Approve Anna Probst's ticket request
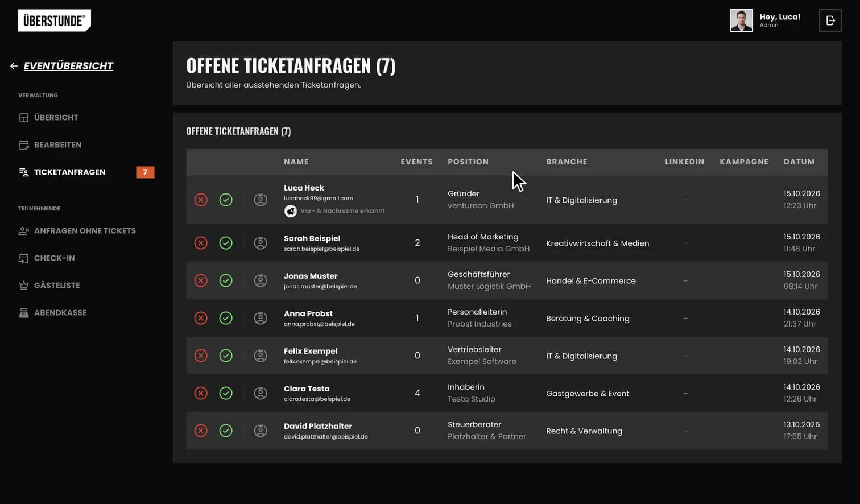 pyautogui.click(x=226, y=318)
